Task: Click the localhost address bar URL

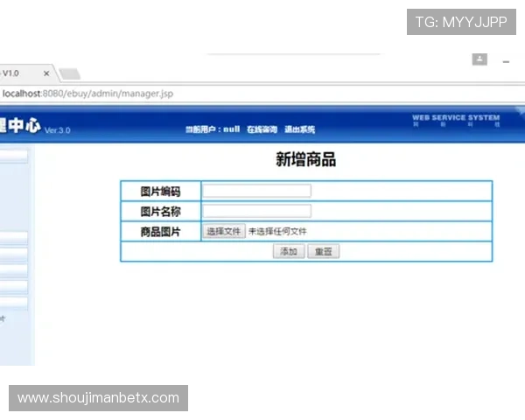Action: coord(87,94)
